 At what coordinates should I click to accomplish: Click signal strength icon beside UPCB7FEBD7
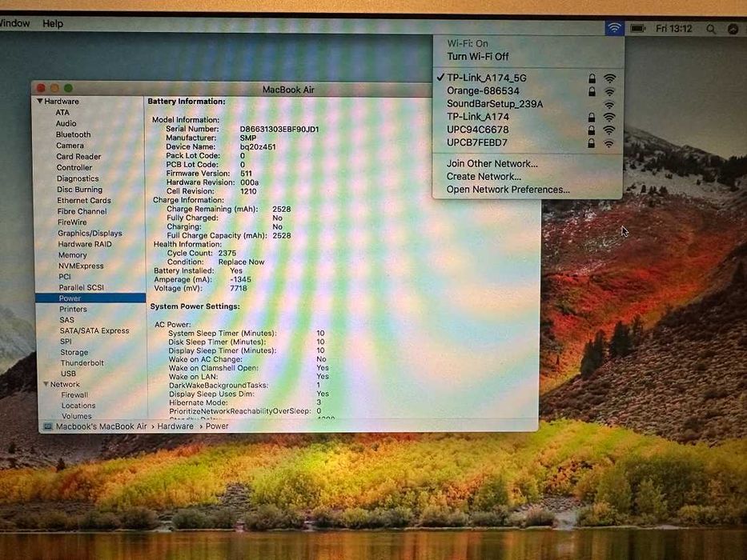pos(608,143)
